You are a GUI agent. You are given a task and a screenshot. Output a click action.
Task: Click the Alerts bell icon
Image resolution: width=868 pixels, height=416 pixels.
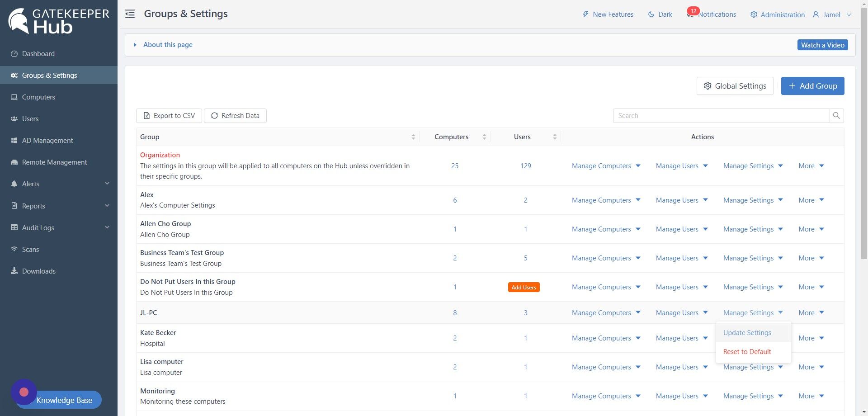coord(14,184)
